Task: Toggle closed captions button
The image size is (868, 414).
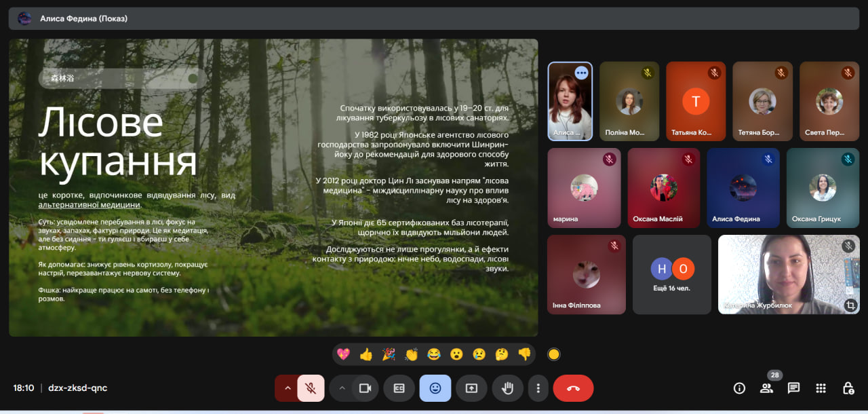Action: click(x=399, y=388)
